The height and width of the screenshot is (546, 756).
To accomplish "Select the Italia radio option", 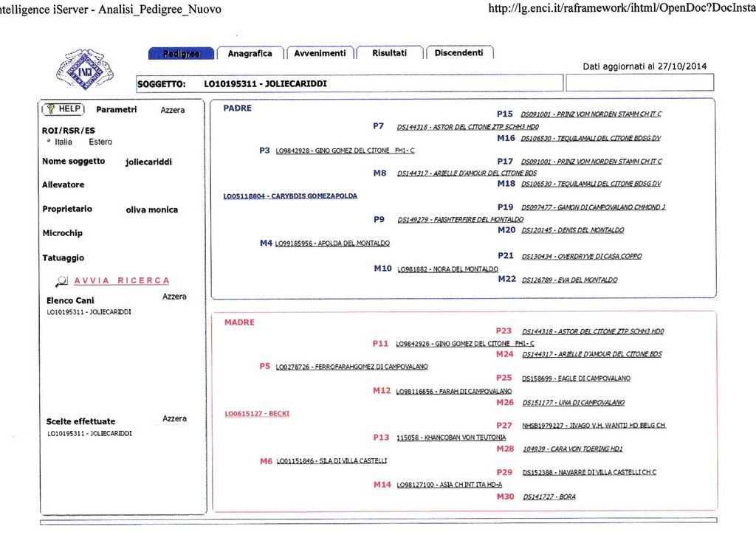I will pos(63,142).
